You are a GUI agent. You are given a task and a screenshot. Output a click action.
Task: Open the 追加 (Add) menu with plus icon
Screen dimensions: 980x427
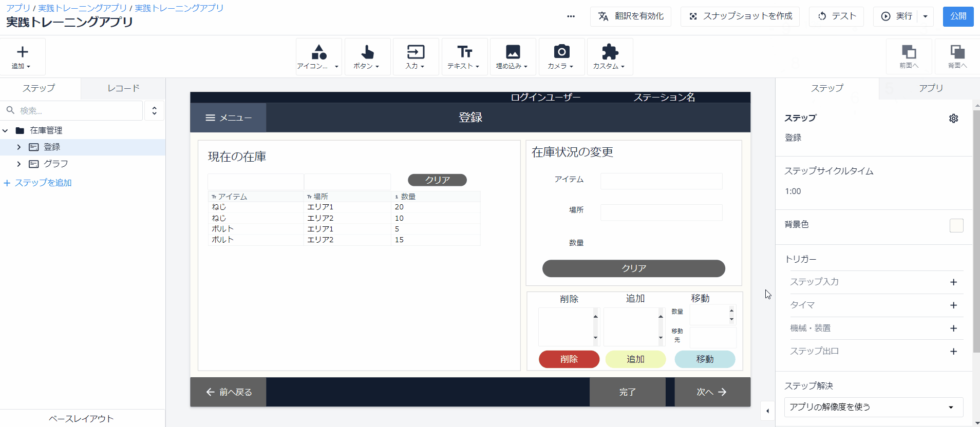(x=22, y=56)
